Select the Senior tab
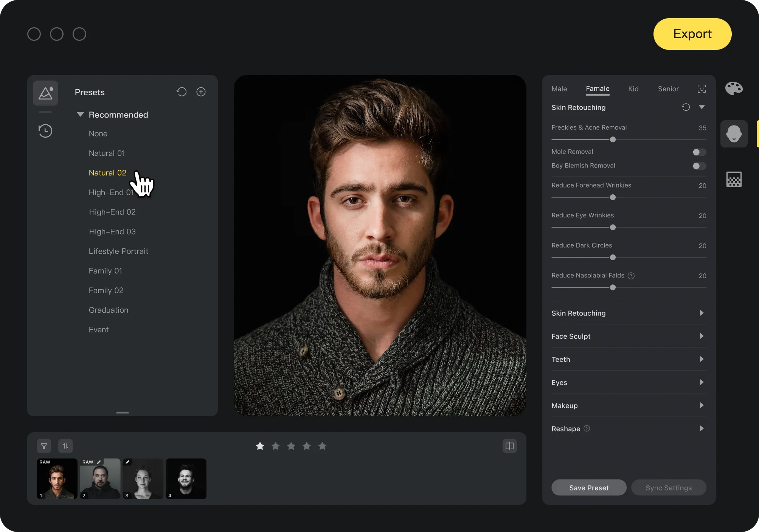This screenshot has width=759, height=532. click(668, 89)
